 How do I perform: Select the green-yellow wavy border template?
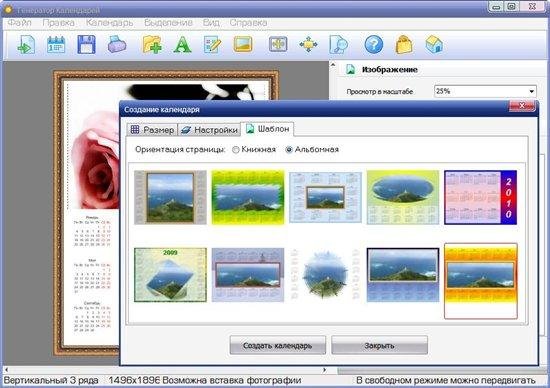[248, 197]
